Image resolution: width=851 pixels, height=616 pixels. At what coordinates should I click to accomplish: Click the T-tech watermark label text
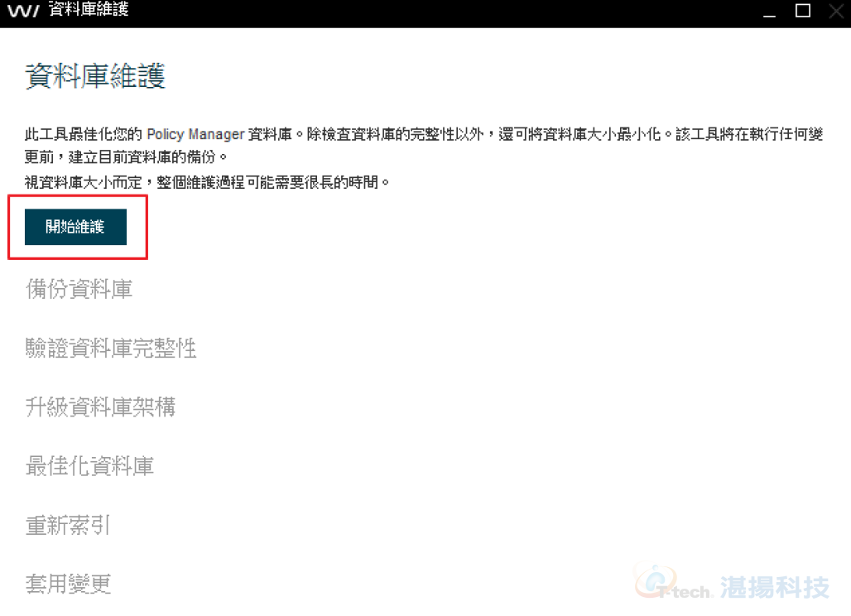(x=685, y=591)
